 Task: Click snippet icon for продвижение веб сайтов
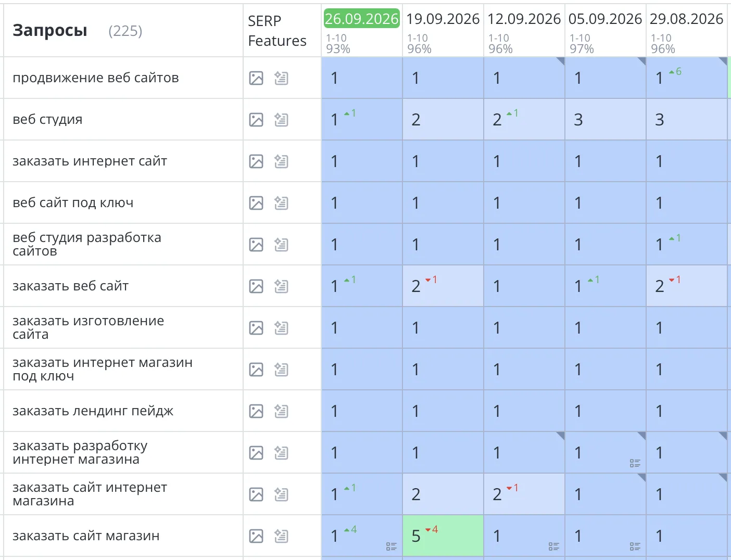tap(281, 78)
